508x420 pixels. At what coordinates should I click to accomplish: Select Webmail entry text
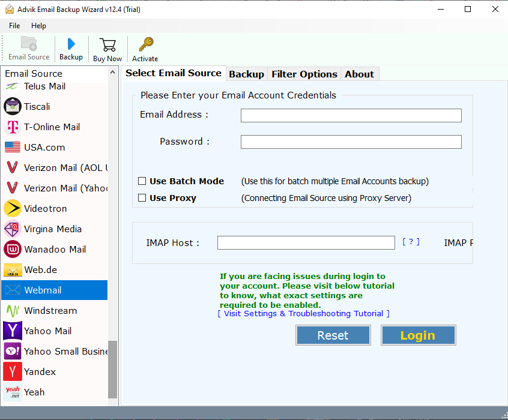pos(43,290)
